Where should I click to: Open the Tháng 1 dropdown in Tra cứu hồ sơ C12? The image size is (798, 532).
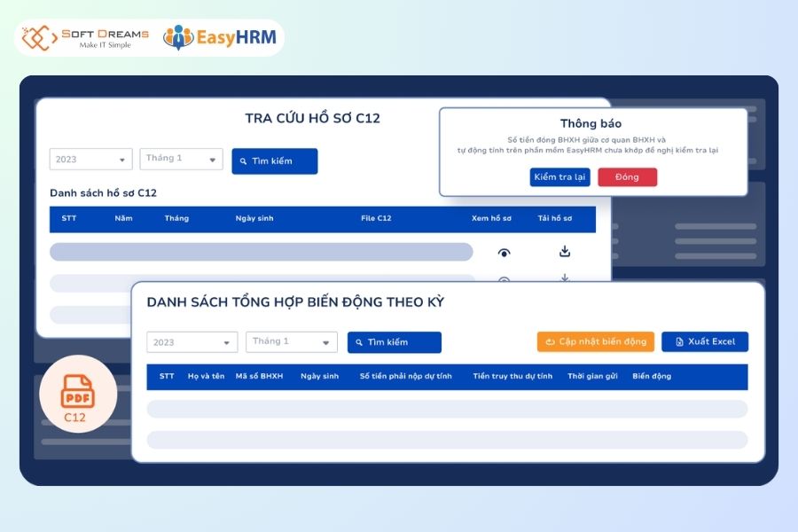pyautogui.click(x=181, y=159)
